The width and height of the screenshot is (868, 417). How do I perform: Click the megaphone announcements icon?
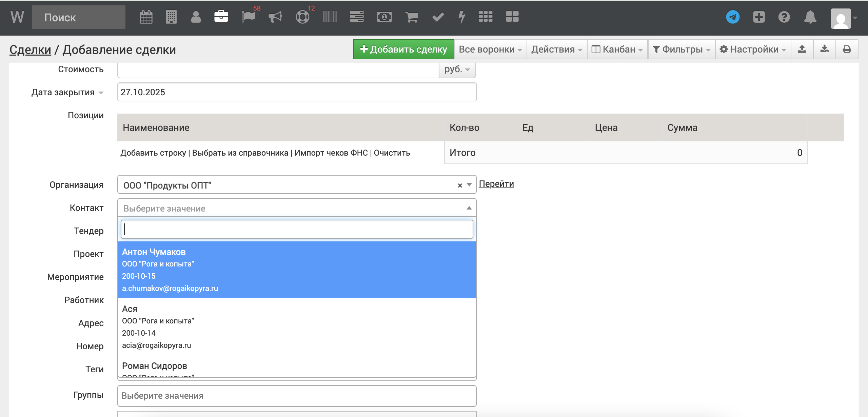[x=275, y=17]
